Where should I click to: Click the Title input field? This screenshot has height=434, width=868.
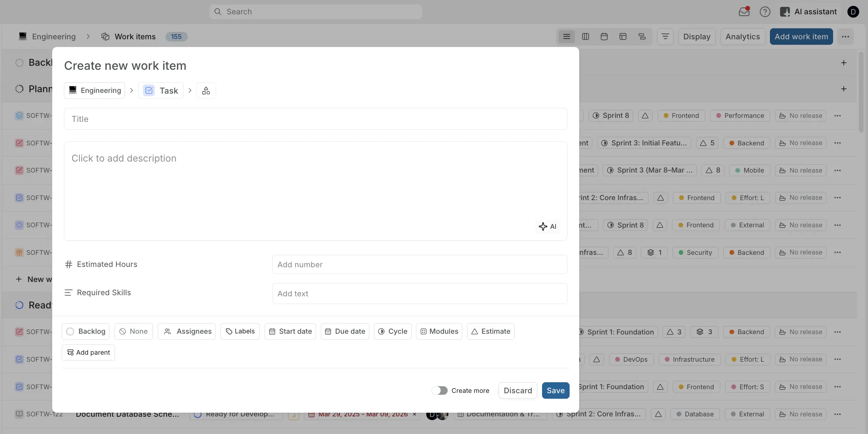point(315,119)
